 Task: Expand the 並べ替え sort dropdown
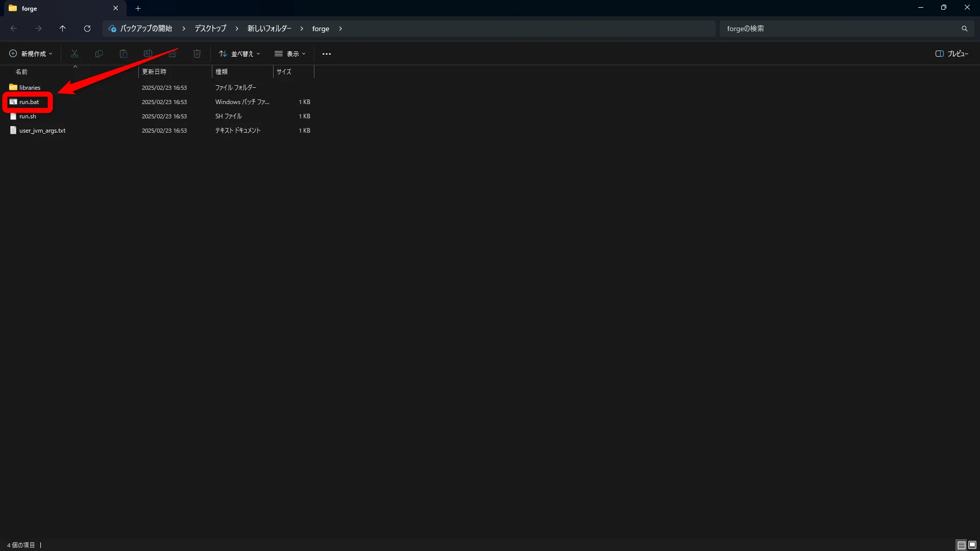[239, 54]
